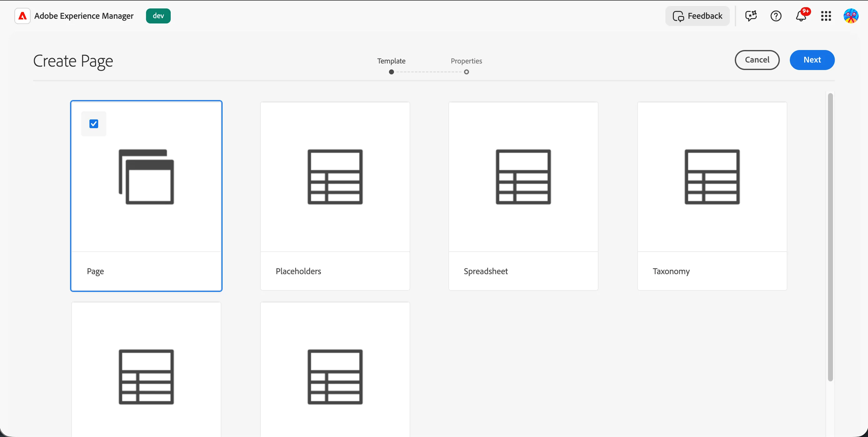Select the Spreadsheet template card icon
Viewport: 868px width, 437px height.
(523, 177)
